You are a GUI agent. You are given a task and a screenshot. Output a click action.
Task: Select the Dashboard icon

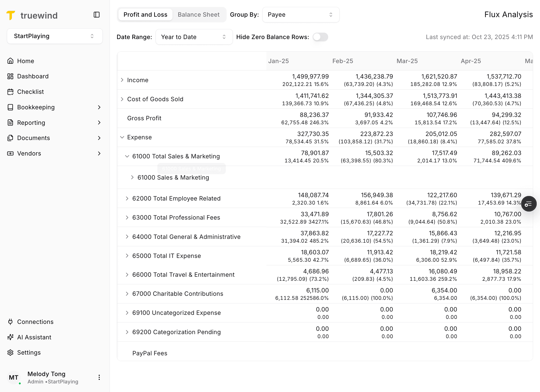coord(10,76)
